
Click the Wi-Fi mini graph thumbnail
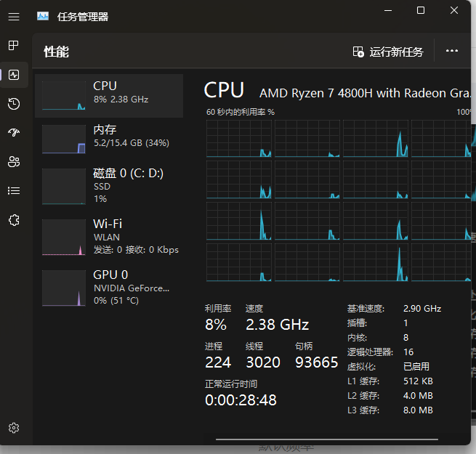pos(64,237)
